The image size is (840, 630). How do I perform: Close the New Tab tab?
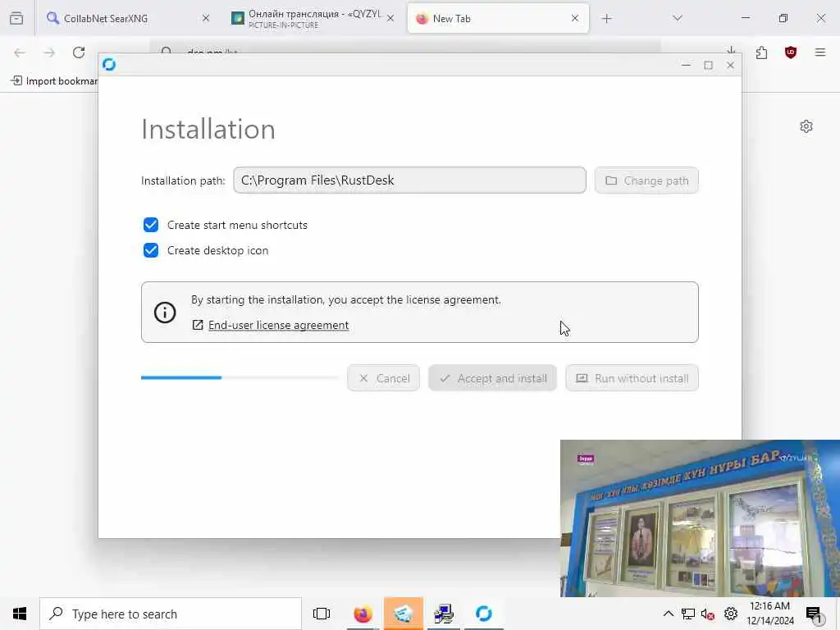click(575, 18)
